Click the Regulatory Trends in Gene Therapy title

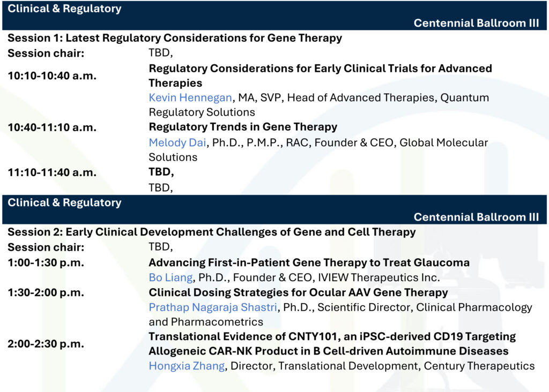243,127
